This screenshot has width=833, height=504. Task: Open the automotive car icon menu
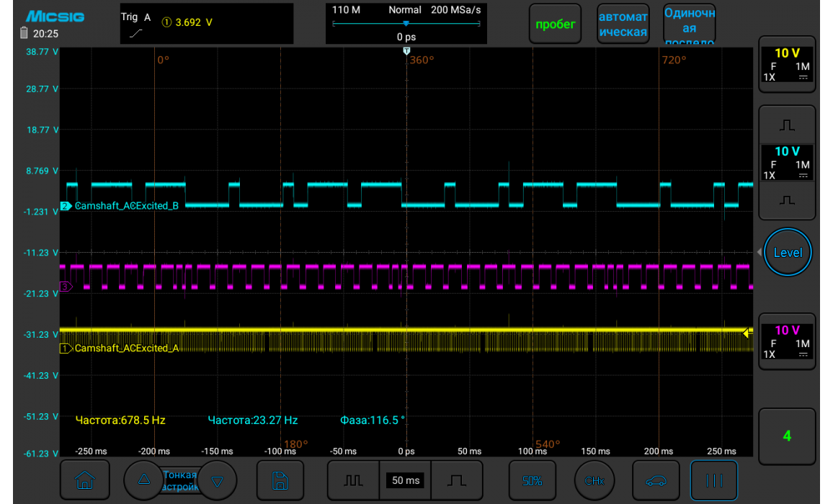point(656,480)
